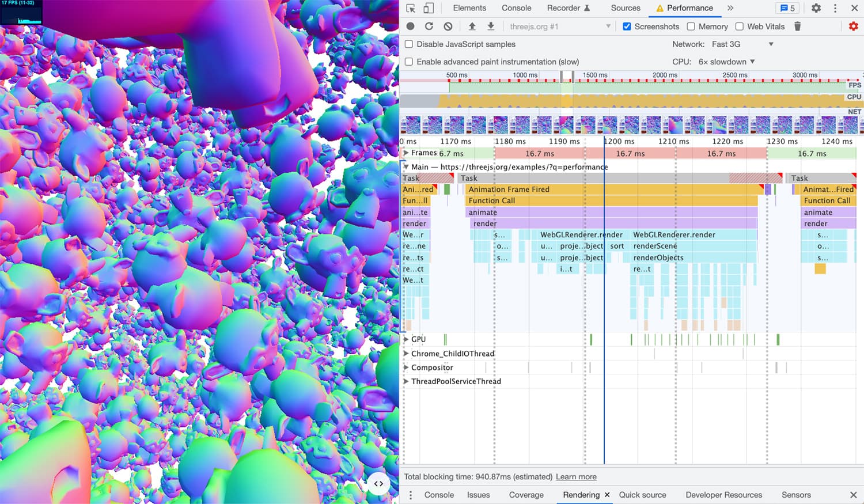Follow the Learn more link

click(x=576, y=477)
